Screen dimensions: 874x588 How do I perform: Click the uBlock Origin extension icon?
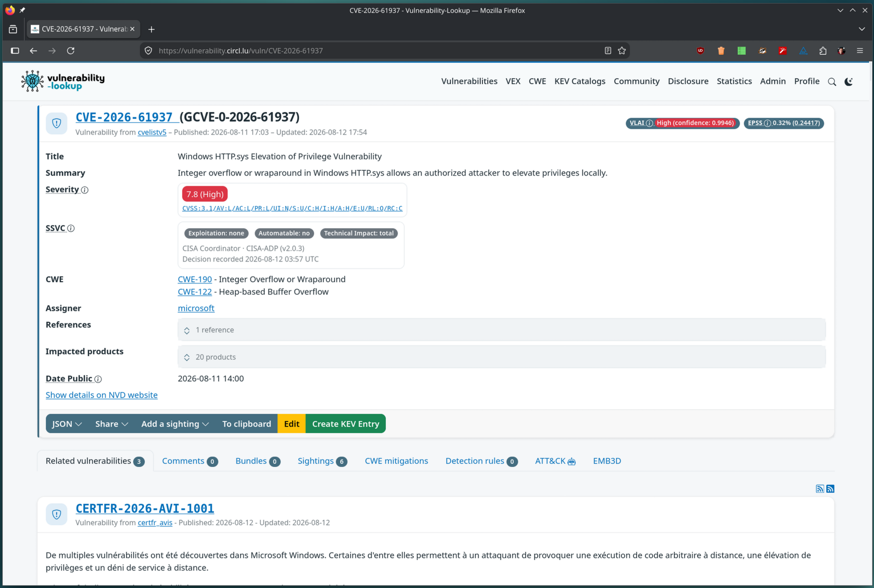coord(700,51)
